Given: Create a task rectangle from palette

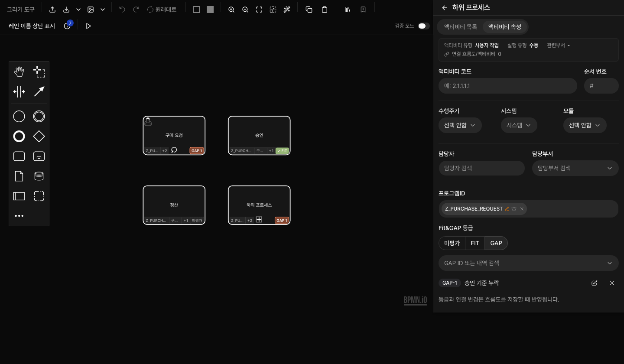Looking at the screenshot, I should (x=19, y=156).
